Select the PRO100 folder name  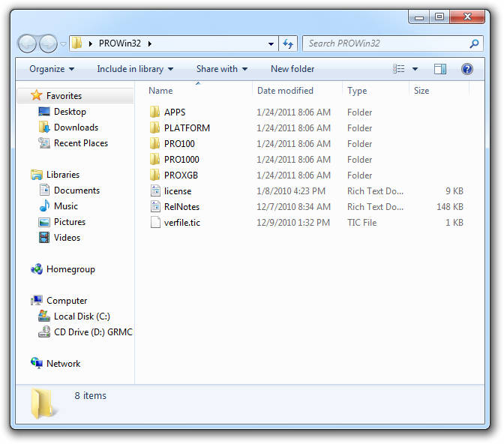(179, 144)
